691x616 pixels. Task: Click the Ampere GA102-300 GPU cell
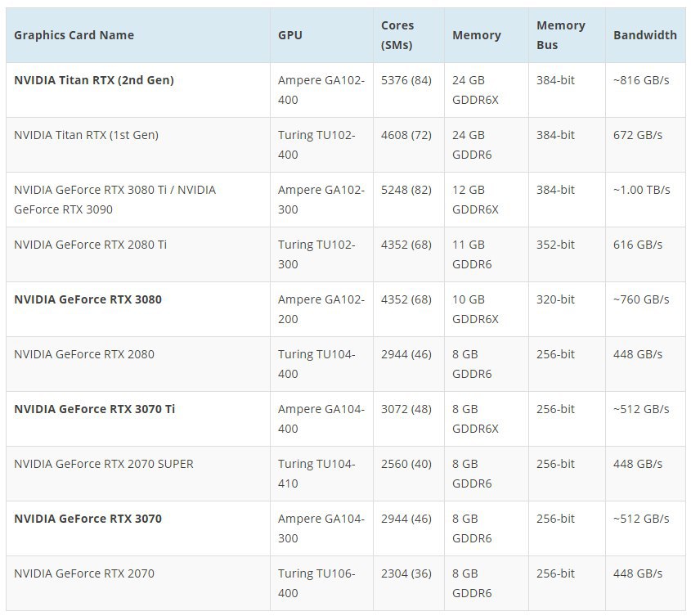[321, 200]
